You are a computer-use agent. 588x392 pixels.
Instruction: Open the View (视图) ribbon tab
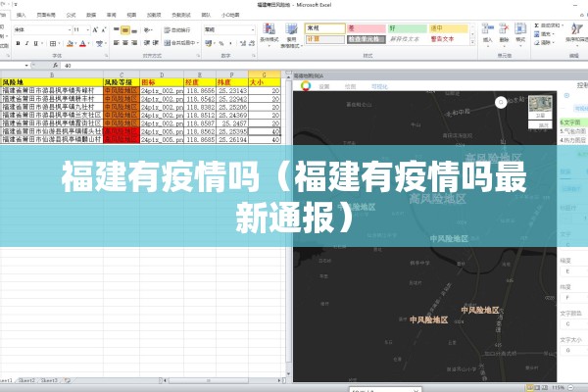click(131, 15)
